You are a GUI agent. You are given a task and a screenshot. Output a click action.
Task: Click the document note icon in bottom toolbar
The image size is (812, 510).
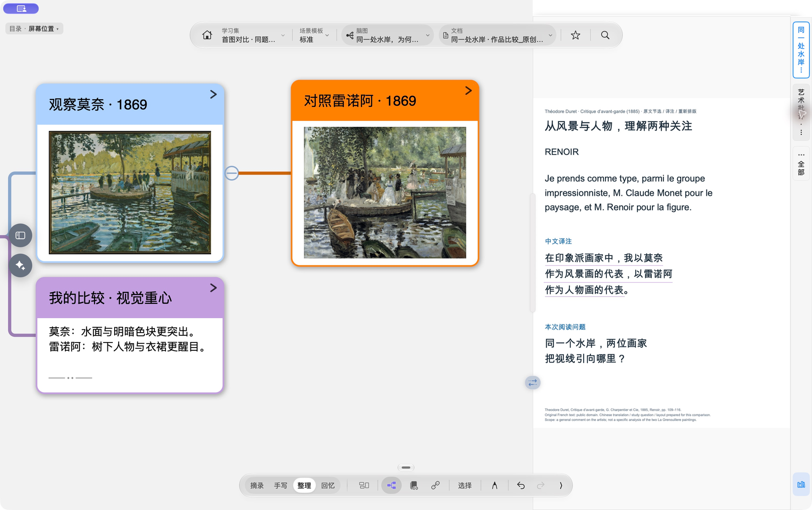tap(414, 486)
